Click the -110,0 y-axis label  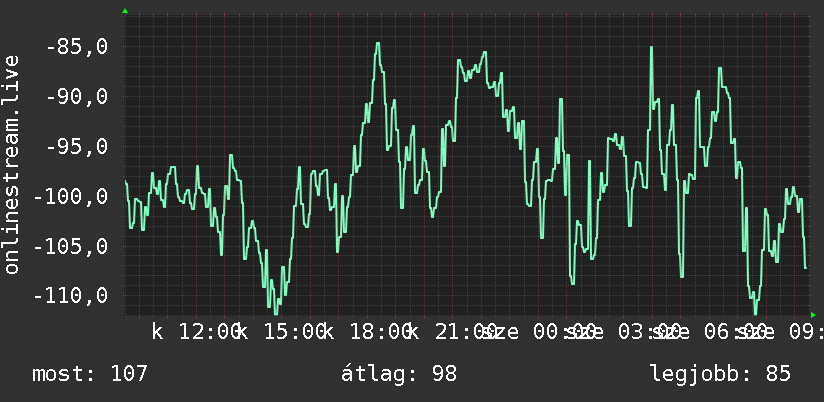click(71, 296)
